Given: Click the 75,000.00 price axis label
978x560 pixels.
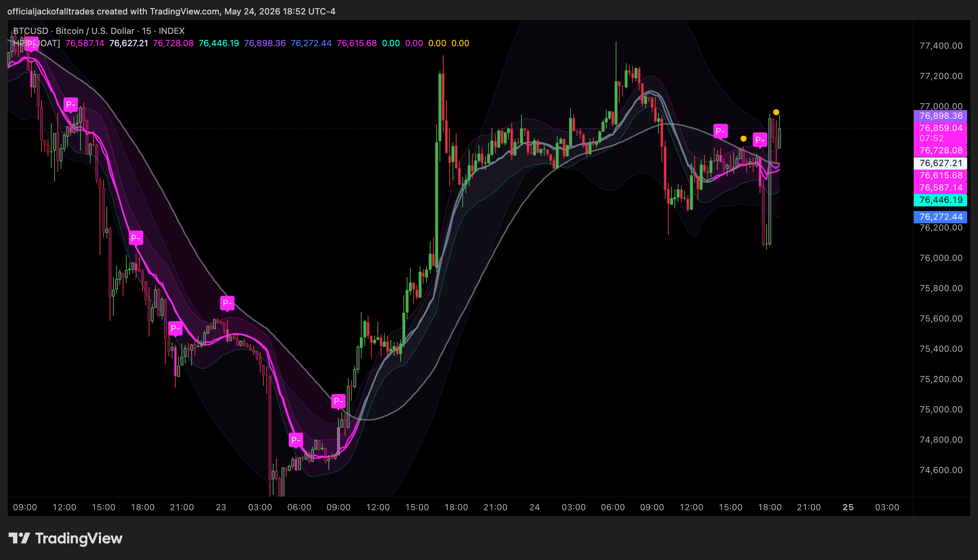Looking at the screenshot, I should pos(941,410).
